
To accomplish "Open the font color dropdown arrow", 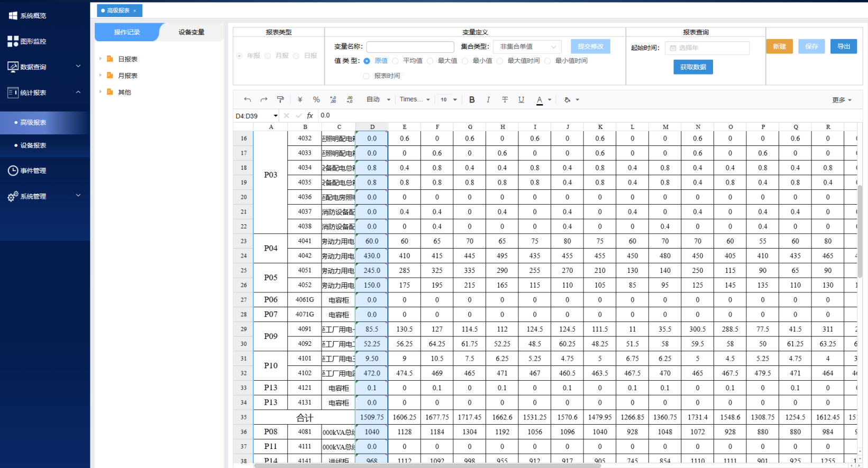I will click(550, 100).
